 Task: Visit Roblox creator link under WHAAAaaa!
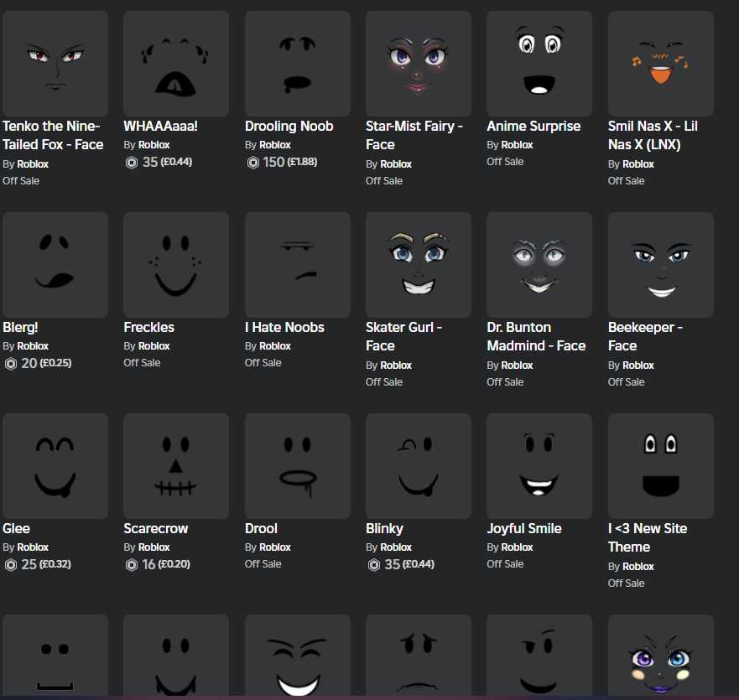(x=154, y=145)
